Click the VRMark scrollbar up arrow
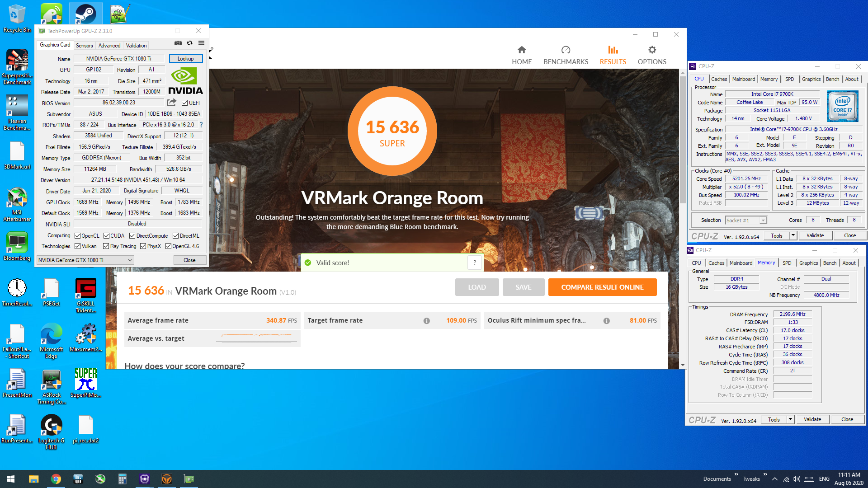The height and width of the screenshot is (488, 868). click(683, 72)
